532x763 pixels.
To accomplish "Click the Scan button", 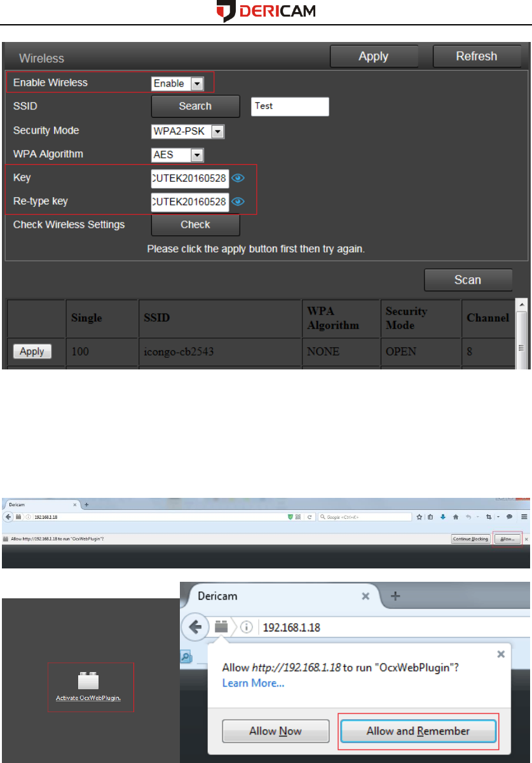I will [x=468, y=280].
